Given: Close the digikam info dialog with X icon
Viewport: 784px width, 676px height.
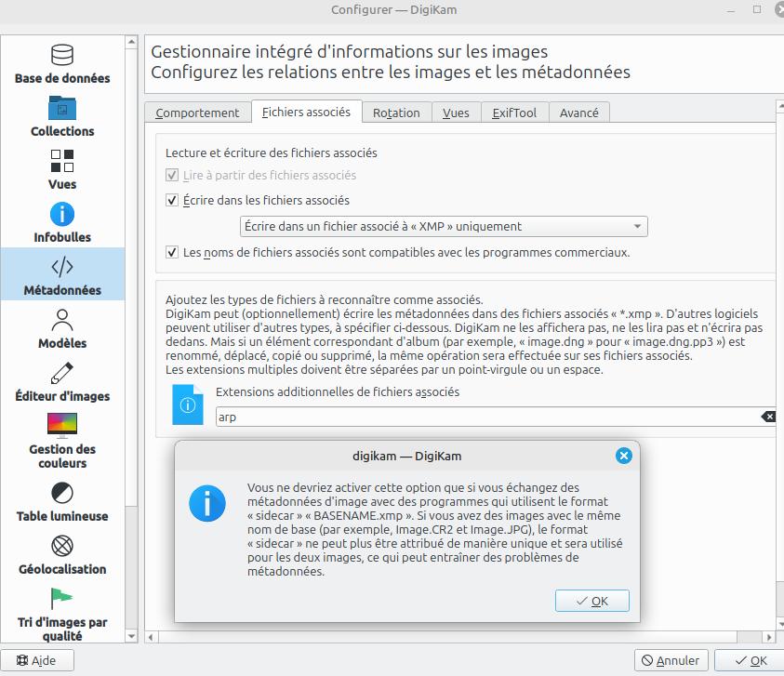Looking at the screenshot, I should [x=623, y=456].
